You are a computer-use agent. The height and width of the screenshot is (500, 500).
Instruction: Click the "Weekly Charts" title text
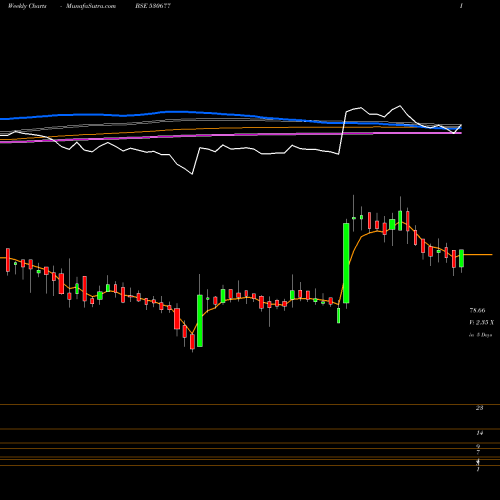click(x=27, y=6)
